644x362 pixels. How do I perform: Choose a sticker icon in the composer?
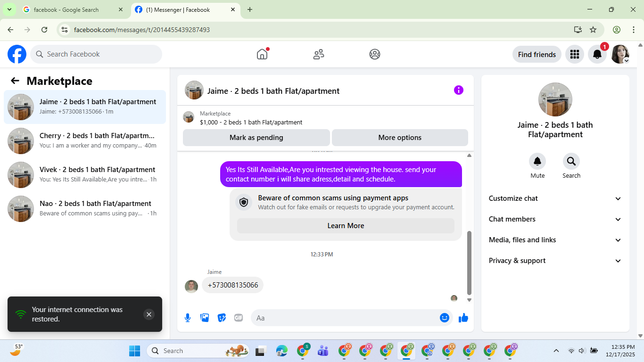pyautogui.click(x=222, y=318)
